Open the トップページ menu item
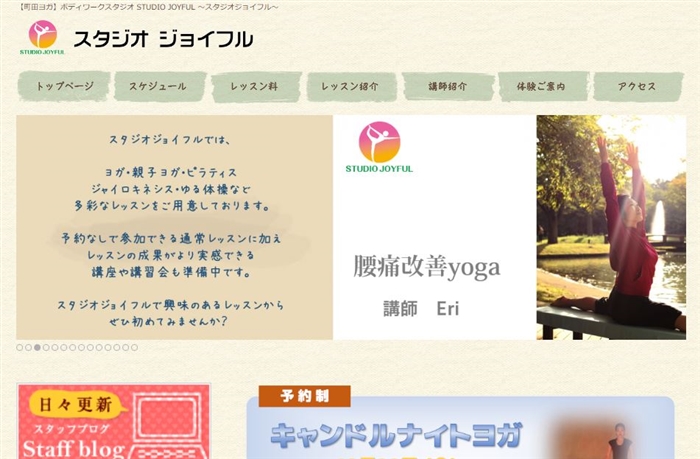700x459 pixels. tap(64, 86)
